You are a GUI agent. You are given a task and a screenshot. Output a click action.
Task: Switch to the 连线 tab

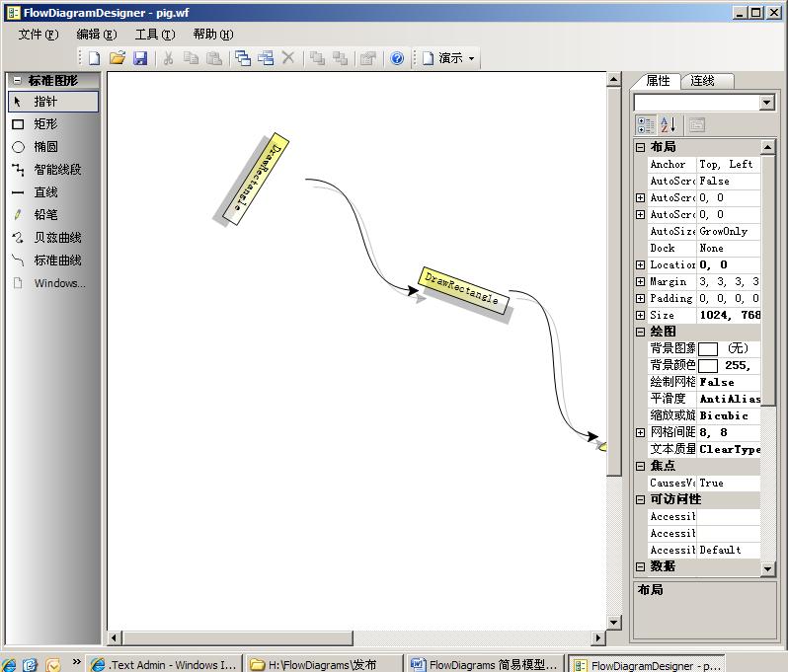tap(703, 81)
